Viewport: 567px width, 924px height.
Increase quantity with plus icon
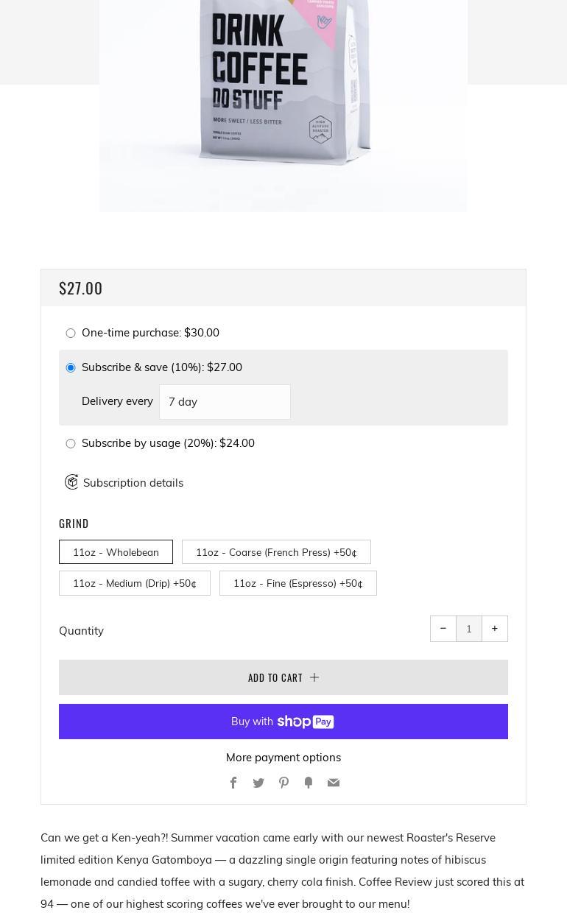pos(495,629)
